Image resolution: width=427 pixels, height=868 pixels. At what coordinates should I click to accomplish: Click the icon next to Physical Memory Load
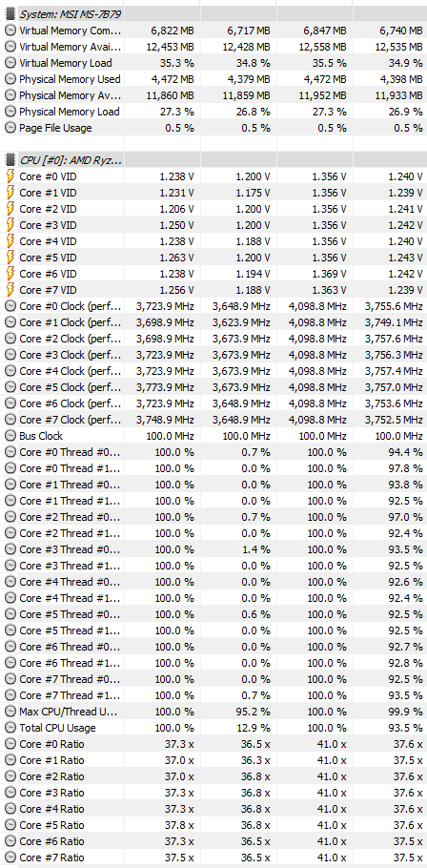(x=10, y=112)
